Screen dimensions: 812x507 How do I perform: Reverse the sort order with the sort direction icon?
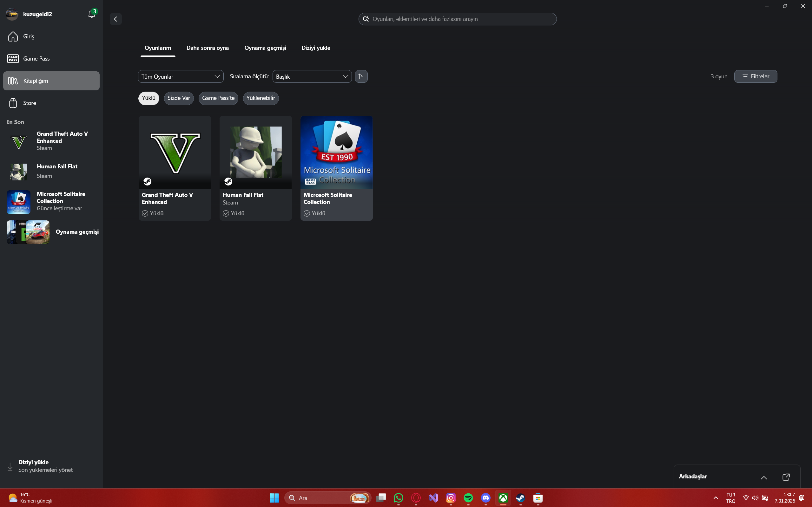click(x=361, y=76)
